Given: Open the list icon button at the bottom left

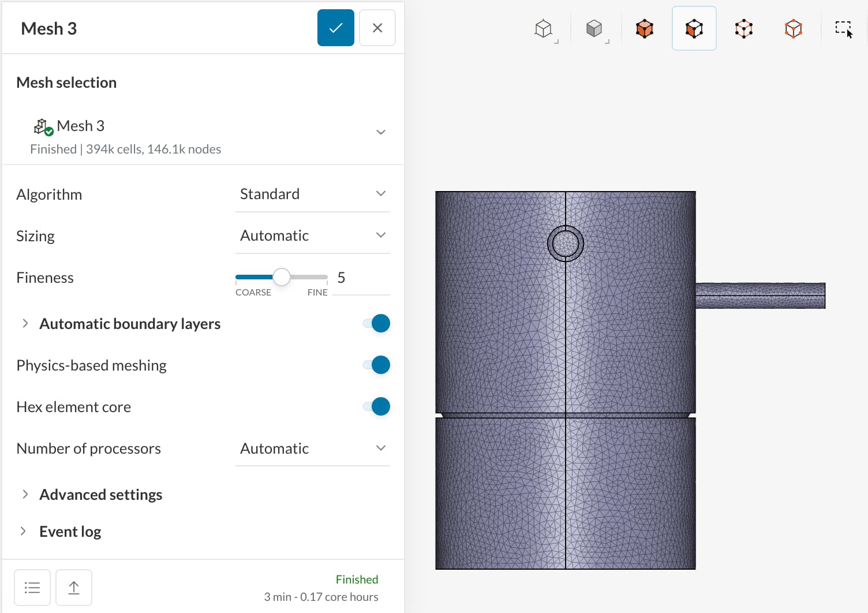Looking at the screenshot, I should (32, 588).
